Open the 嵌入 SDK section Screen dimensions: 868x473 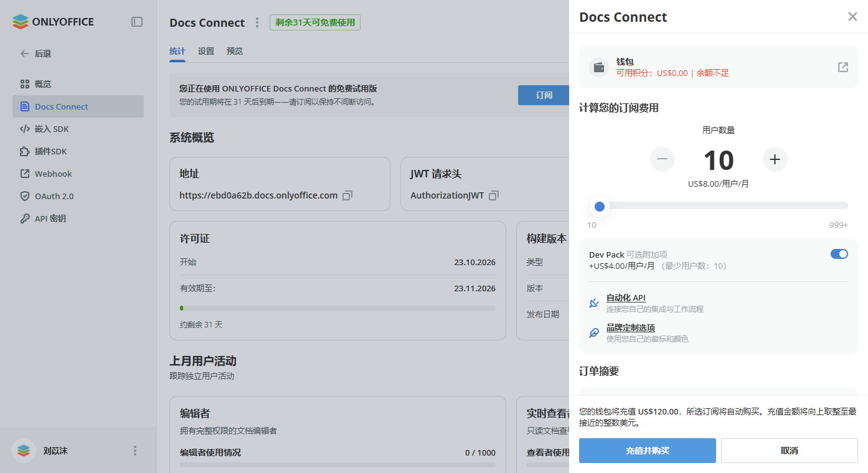coord(78,129)
